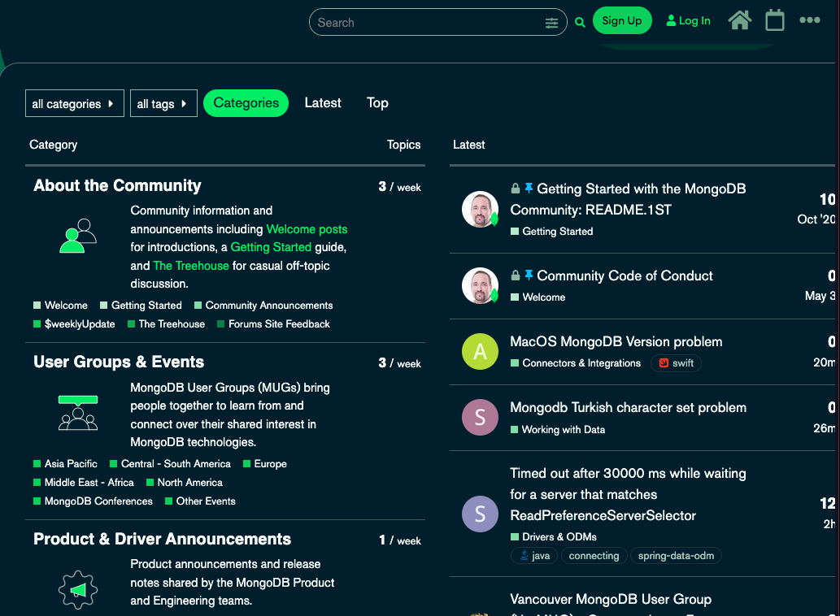Open Getting Started guide link in description
The width and height of the screenshot is (840, 616).
click(271, 247)
